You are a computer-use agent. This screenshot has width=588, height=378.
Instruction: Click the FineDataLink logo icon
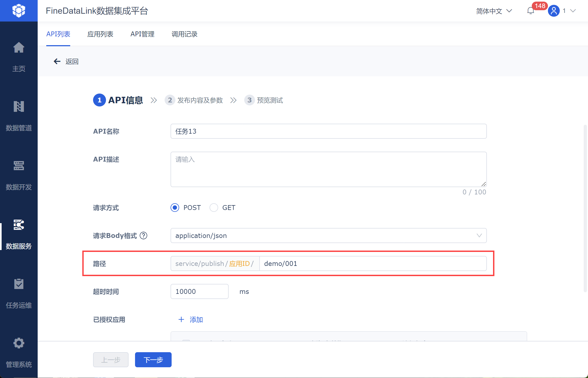(x=19, y=11)
